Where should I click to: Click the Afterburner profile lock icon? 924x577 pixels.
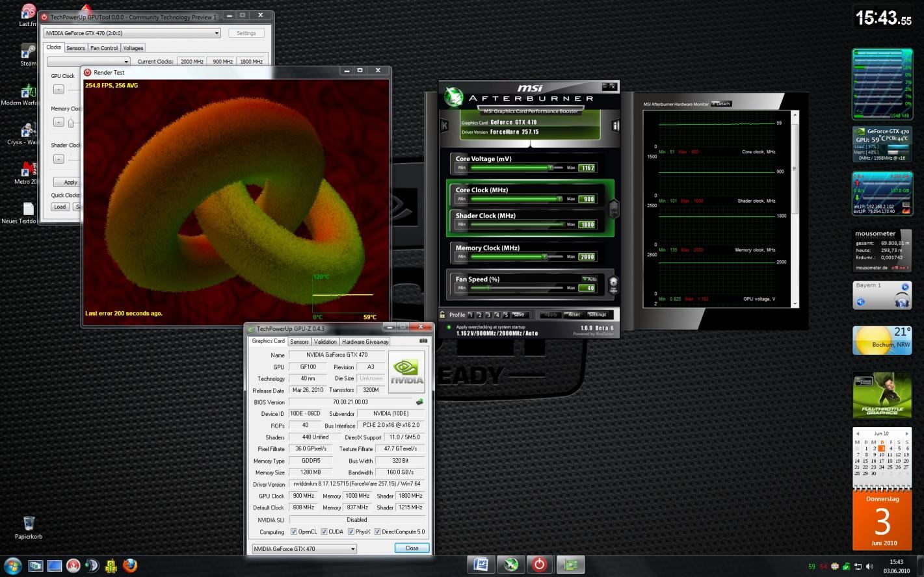click(443, 314)
